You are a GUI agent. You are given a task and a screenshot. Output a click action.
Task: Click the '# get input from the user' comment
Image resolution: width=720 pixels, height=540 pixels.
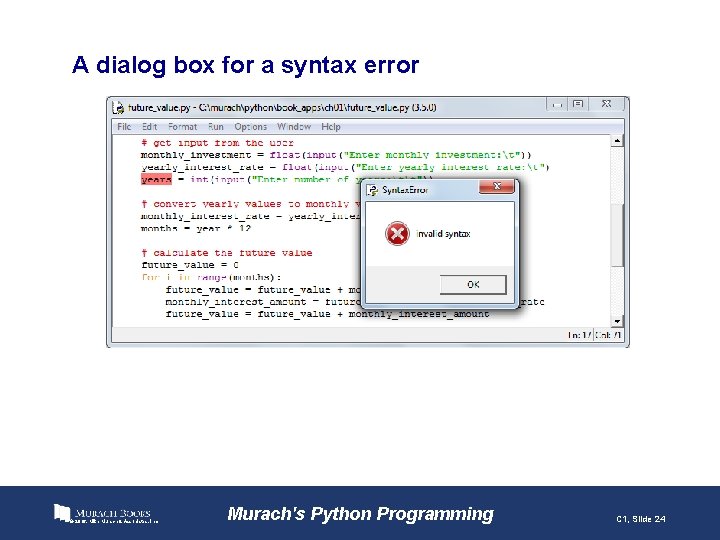[x=217, y=143]
